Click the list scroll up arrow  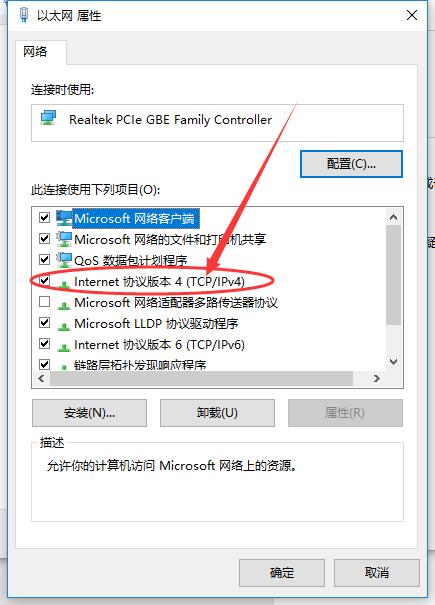point(393,217)
